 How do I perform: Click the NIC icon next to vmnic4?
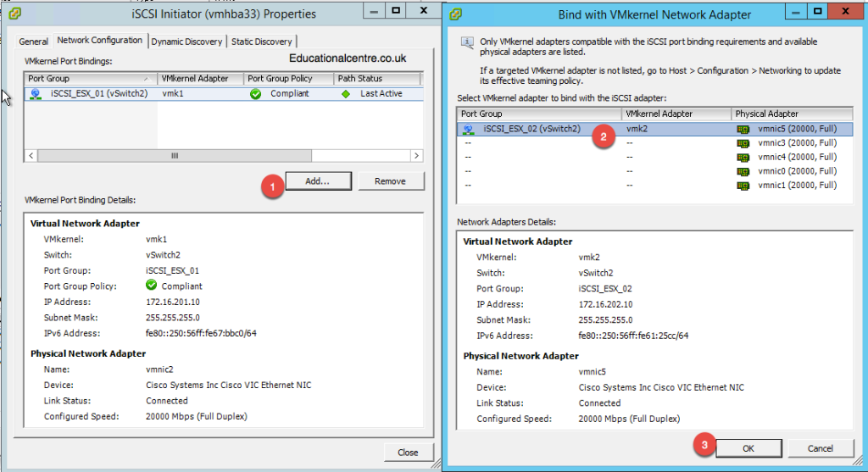coord(743,157)
